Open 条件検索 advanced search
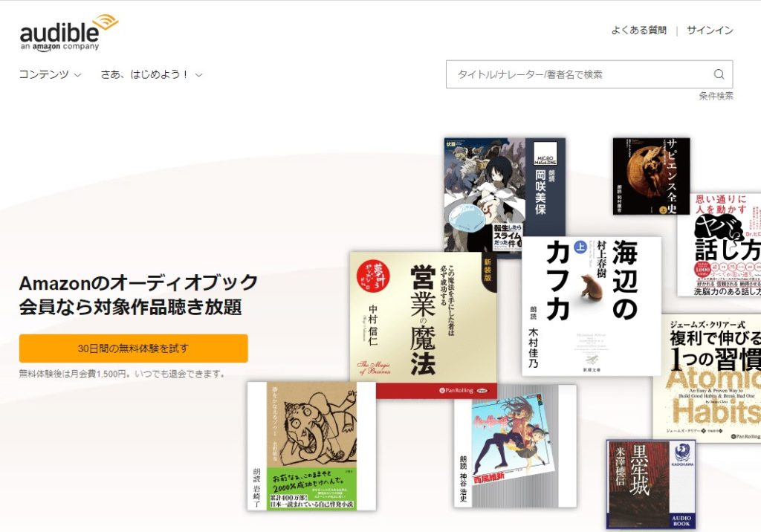Screen dimensions: 761x532 716,96
